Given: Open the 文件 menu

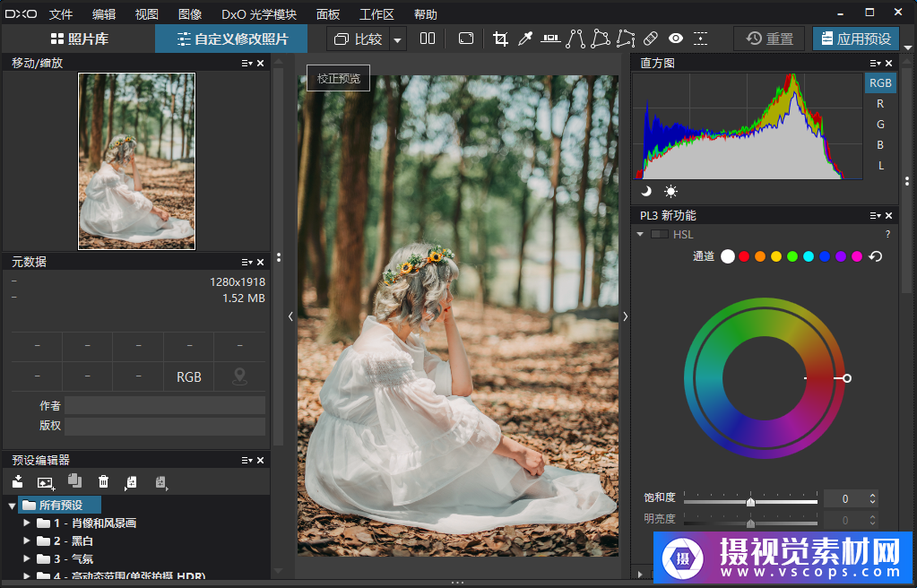Looking at the screenshot, I should [61, 14].
